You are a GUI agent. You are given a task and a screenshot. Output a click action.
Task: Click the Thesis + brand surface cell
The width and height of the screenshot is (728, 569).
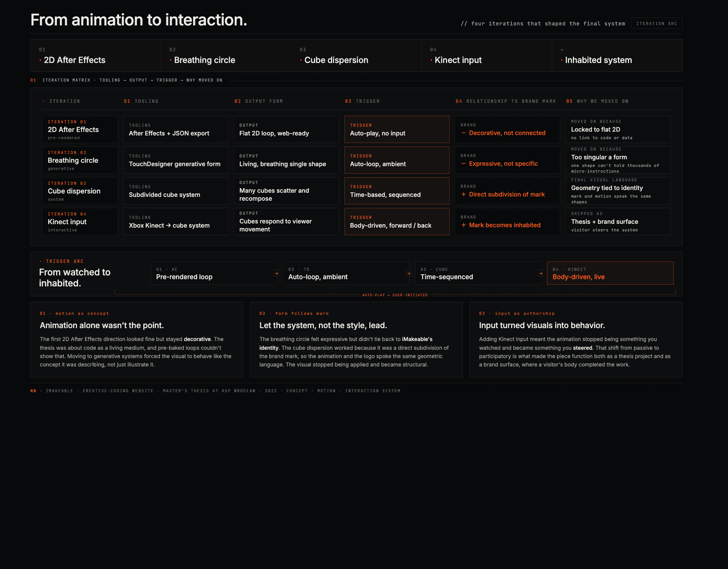(618, 222)
